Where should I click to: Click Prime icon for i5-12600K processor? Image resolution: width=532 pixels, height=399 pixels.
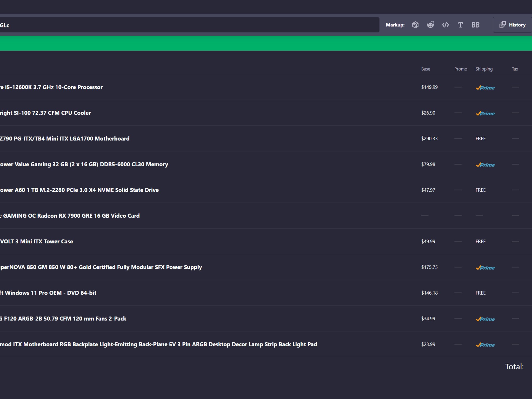485,88
